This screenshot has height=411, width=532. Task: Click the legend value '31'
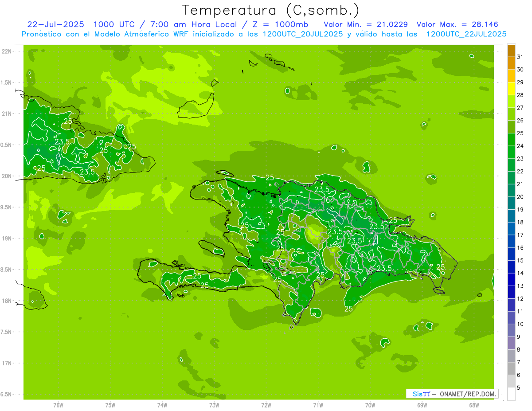click(520, 57)
